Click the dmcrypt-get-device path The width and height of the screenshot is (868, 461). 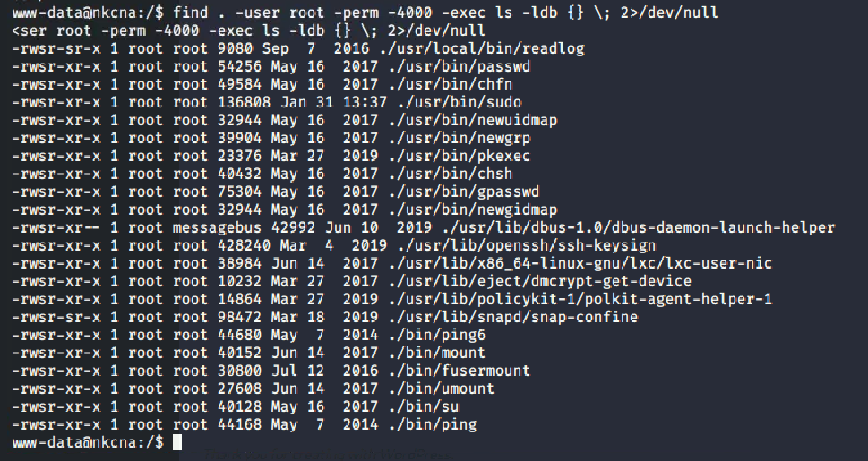(x=540, y=281)
